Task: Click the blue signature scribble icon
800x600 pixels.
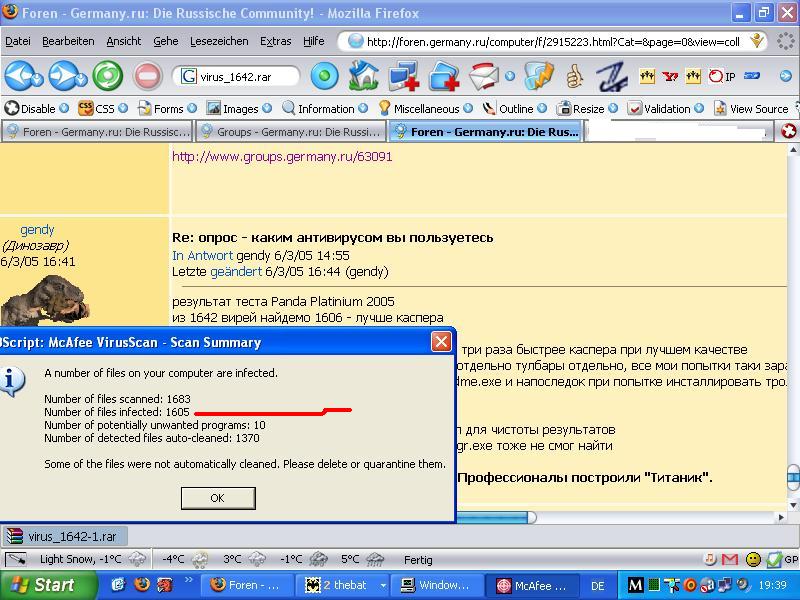Action: [x=612, y=77]
